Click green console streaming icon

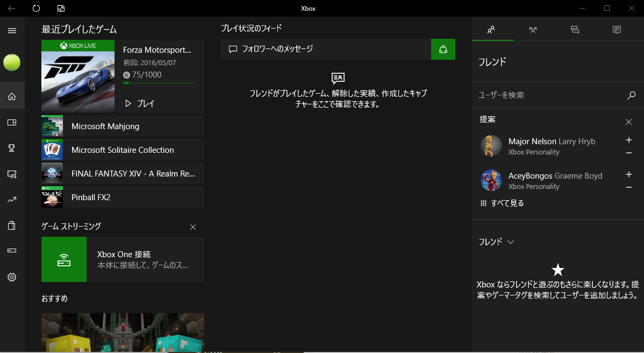[x=64, y=259]
